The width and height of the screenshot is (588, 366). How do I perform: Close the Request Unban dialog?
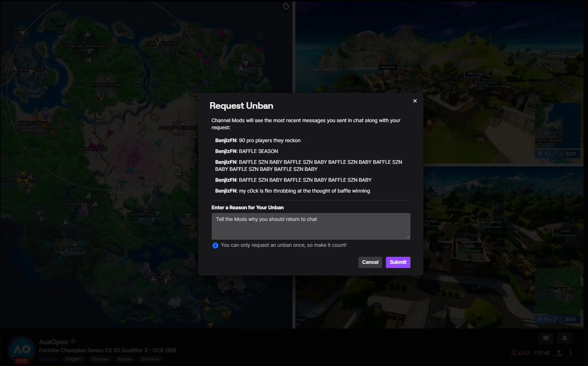tap(415, 101)
